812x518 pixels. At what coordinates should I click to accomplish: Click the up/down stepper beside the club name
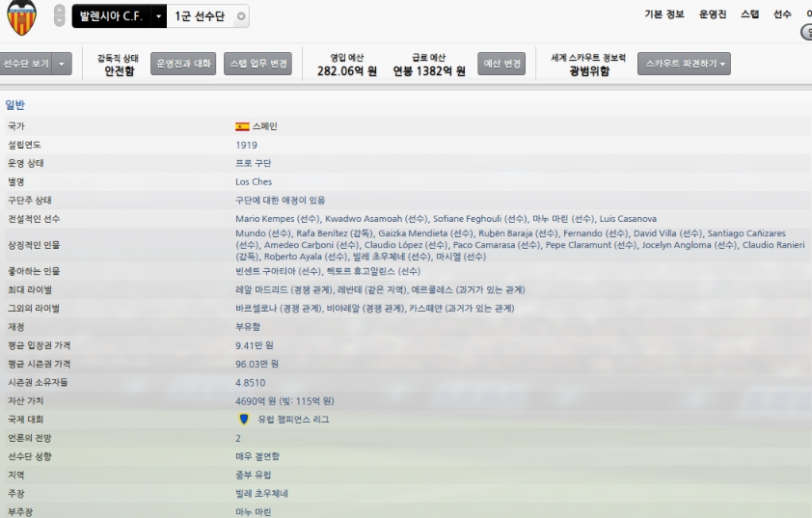pyautogui.click(x=60, y=15)
